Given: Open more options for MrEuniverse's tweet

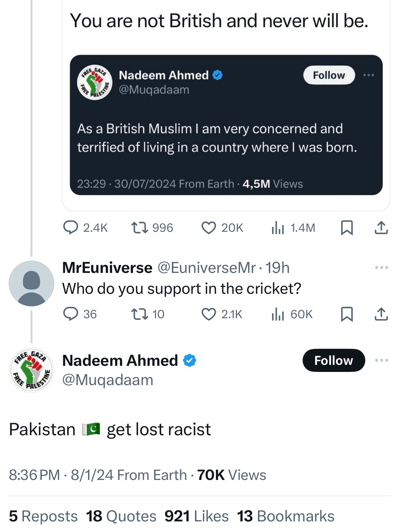Looking at the screenshot, I should (381, 267).
